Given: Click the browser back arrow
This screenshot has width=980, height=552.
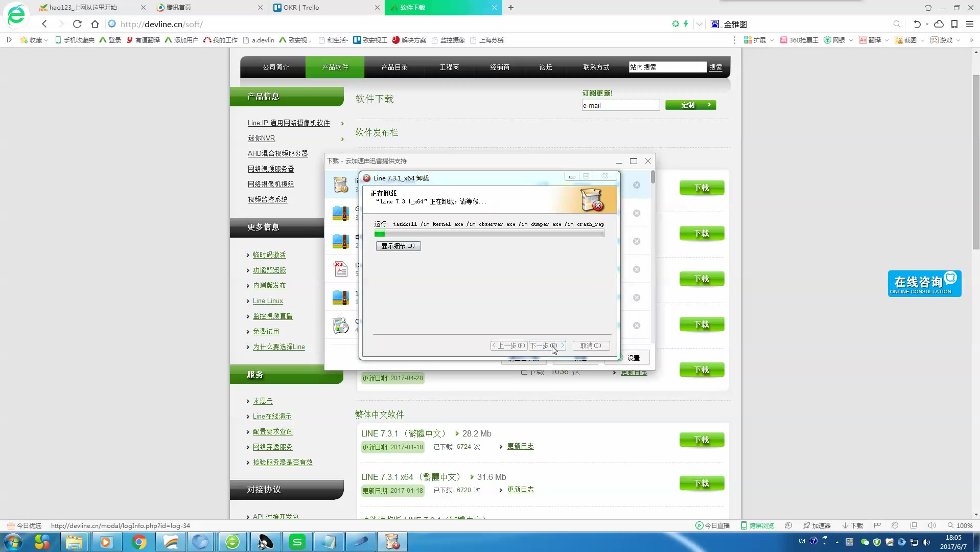Looking at the screenshot, I should [44, 24].
